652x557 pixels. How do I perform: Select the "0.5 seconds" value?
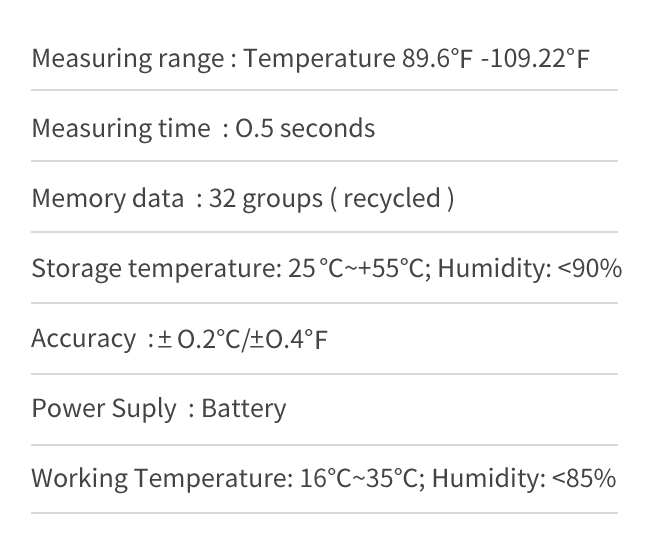(305, 129)
